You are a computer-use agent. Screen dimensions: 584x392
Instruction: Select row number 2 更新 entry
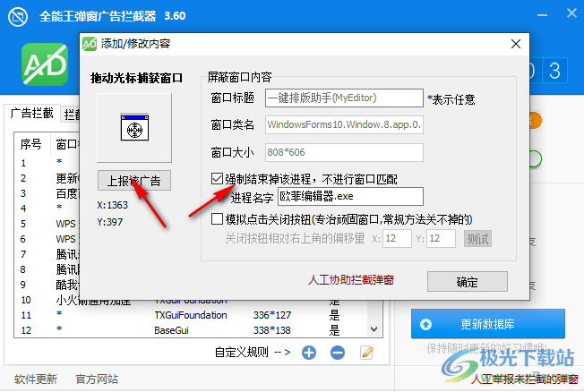tap(47, 178)
